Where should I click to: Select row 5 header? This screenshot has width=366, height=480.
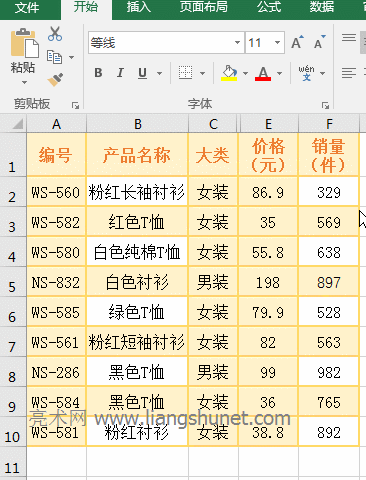[13, 282]
